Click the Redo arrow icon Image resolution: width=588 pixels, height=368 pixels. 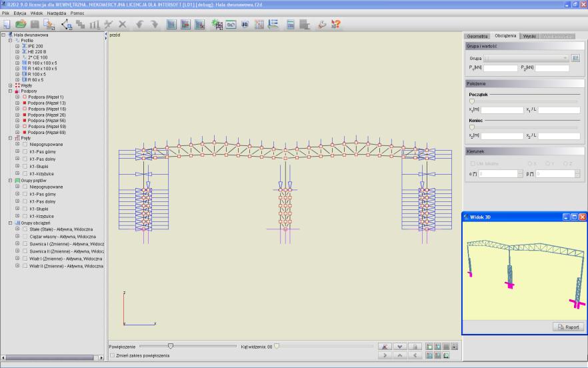click(x=154, y=25)
